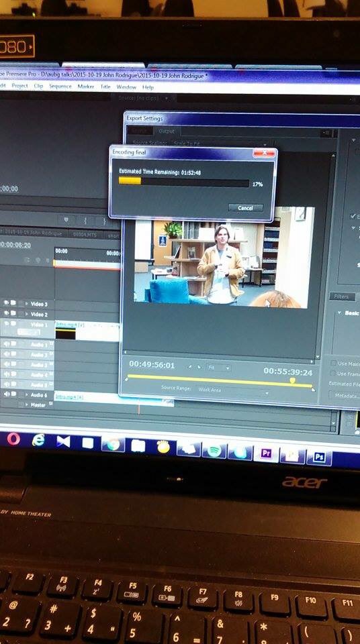The height and width of the screenshot is (644, 360).
Task: Click the Add Marker icon below program monitor
Action: click(x=66, y=221)
